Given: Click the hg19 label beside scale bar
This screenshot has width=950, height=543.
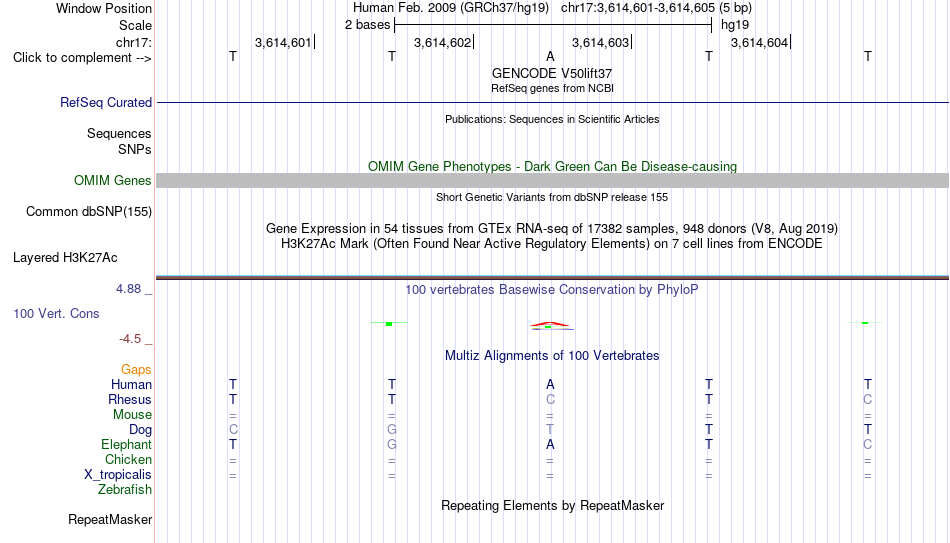Looking at the screenshot, I should tap(735, 25).
